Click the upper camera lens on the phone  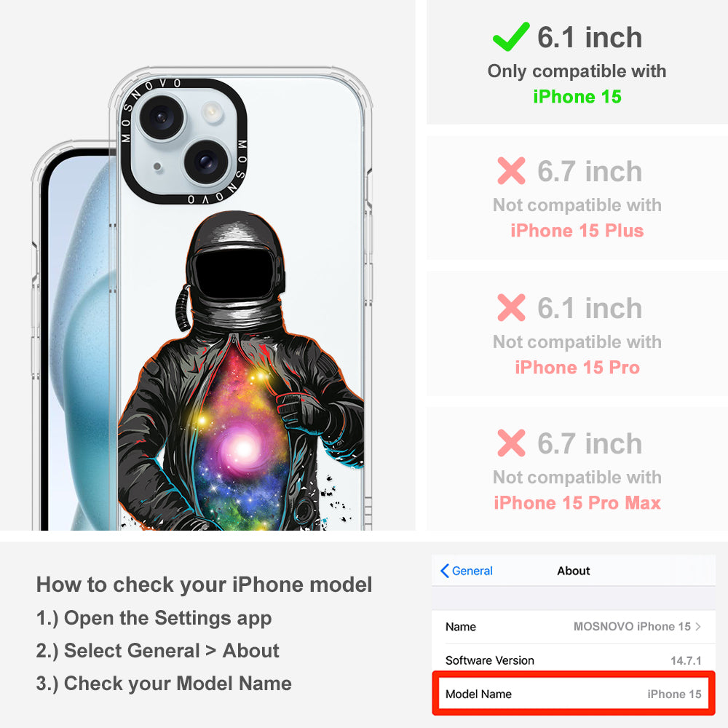(x=162, y=116)
